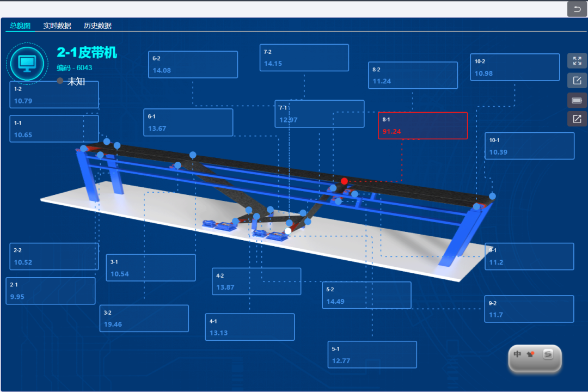Screen dimensions: 588x392
Task: Pick sensor box 5-2 showing 14.49
Action: click(x=367, y=295)
